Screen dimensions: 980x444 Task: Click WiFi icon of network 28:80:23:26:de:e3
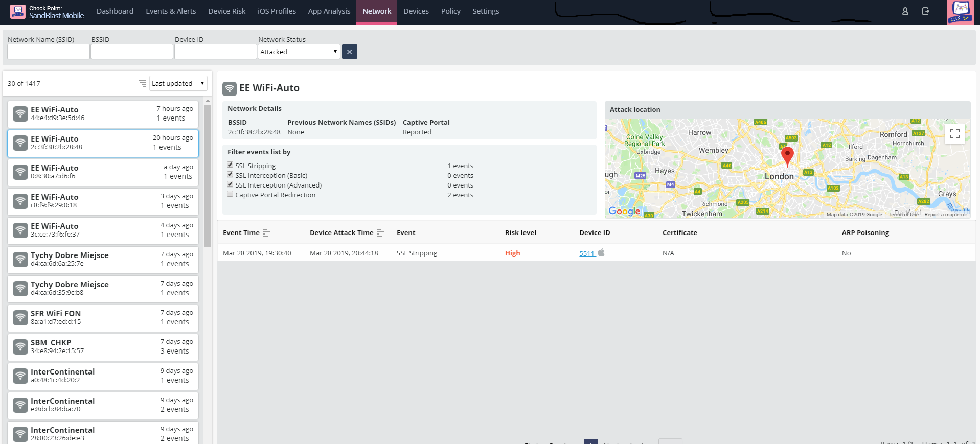[x=20, y=434]
